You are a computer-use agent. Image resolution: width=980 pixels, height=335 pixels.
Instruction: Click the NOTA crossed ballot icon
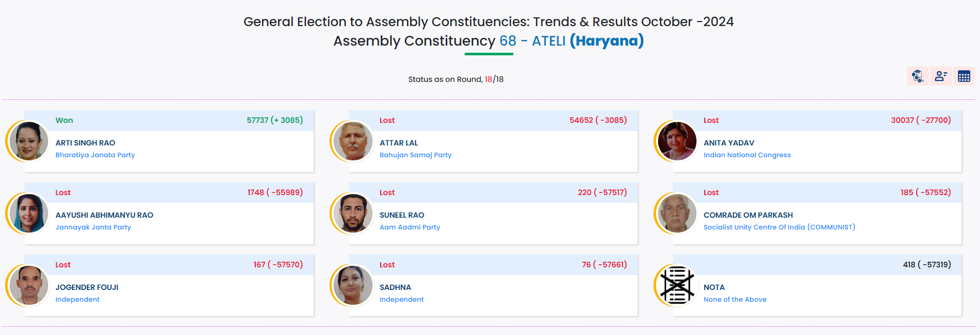pos(677,285)
